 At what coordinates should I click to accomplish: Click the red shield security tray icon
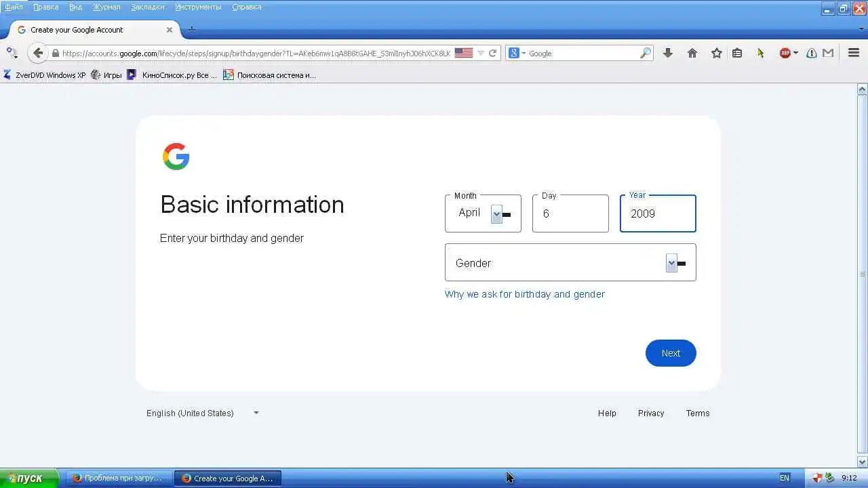[x=818, y=478]
